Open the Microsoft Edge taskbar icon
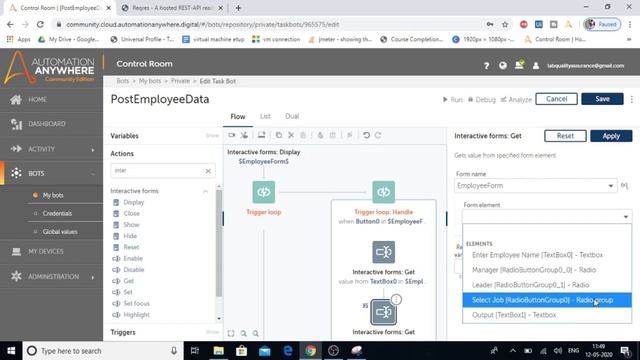 [x=287, y=351]
